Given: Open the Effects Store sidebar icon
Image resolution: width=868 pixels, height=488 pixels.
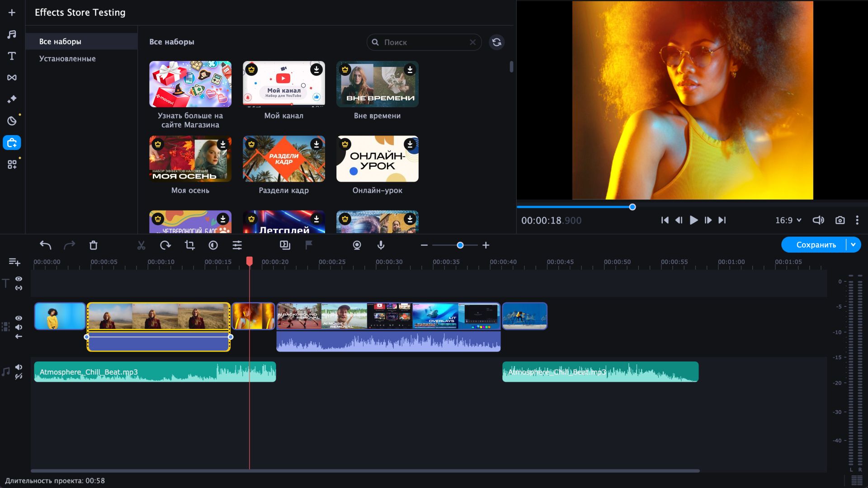Looking at the screenshot, I should coord(12,143).
